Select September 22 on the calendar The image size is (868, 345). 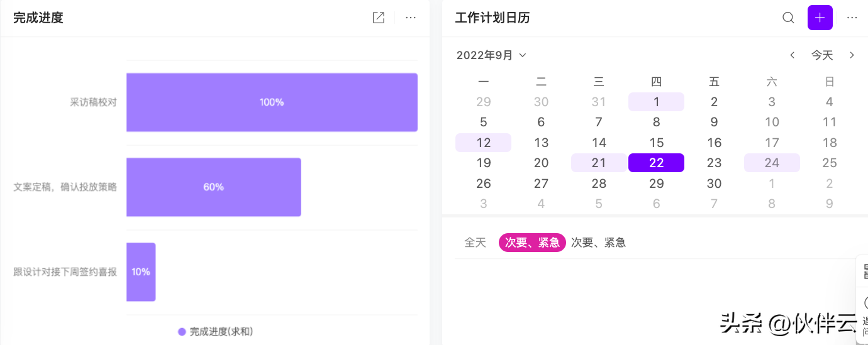[x=656, y=163]
